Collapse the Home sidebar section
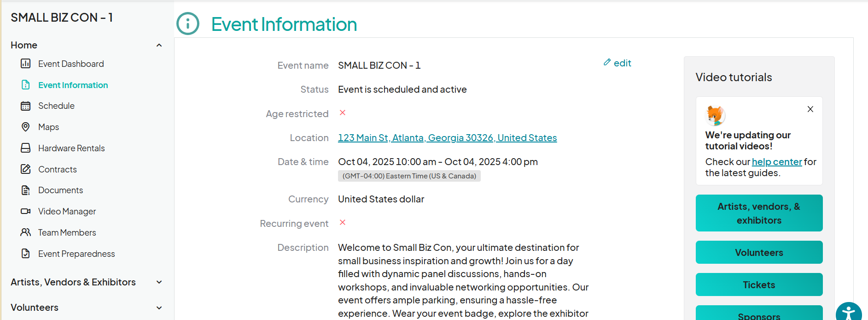The height and width of the screenshot is (320, 868). pyautogui.click(x=159, y=45)
